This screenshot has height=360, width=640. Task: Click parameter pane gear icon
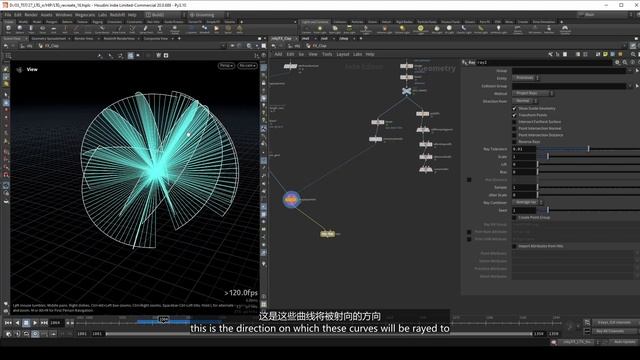click(x=618, y=62)
